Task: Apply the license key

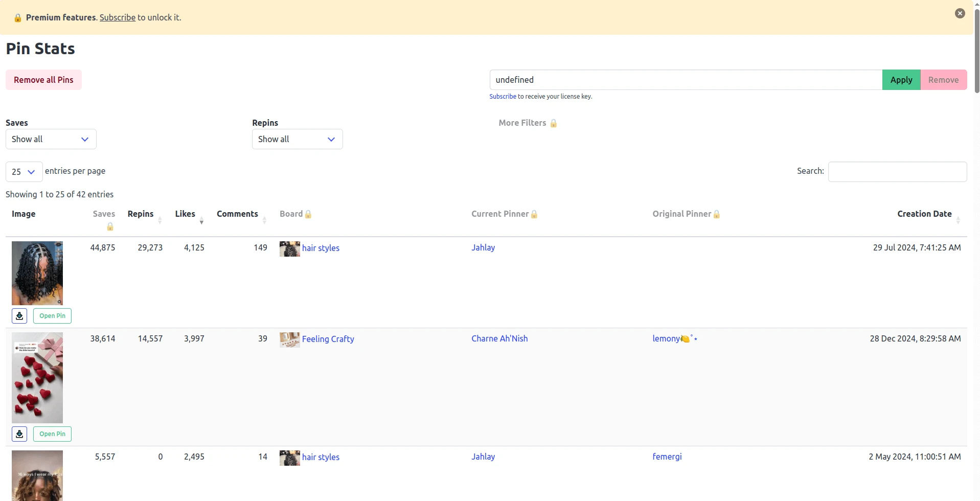Action: (901, 80)
